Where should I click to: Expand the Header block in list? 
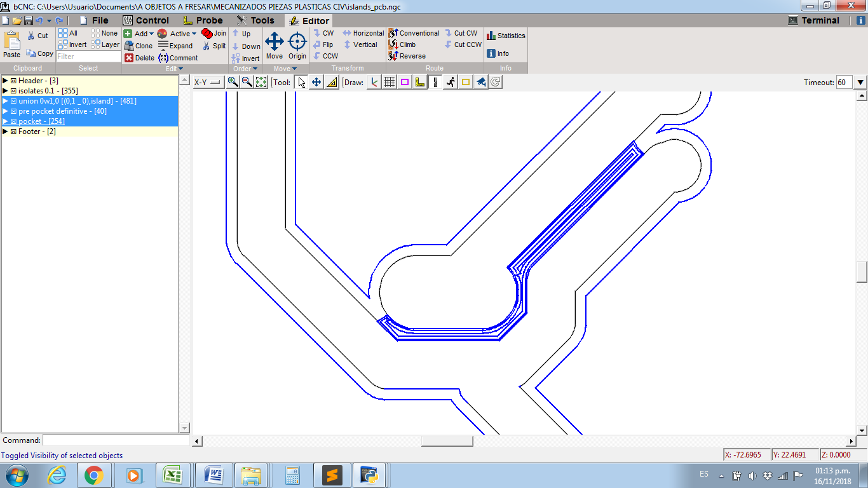click(x=5, y=81)
